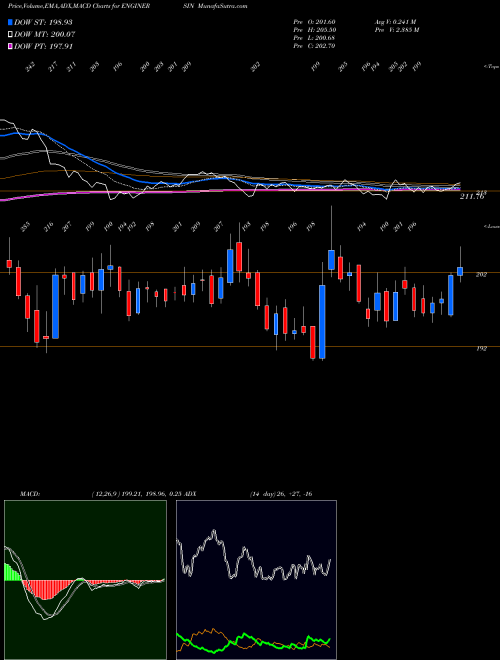Click the chart title 'Price,Volume,EMA,ADX,MACD Charts for ENGINER'

pyautogui.click(x=79, y=6)
